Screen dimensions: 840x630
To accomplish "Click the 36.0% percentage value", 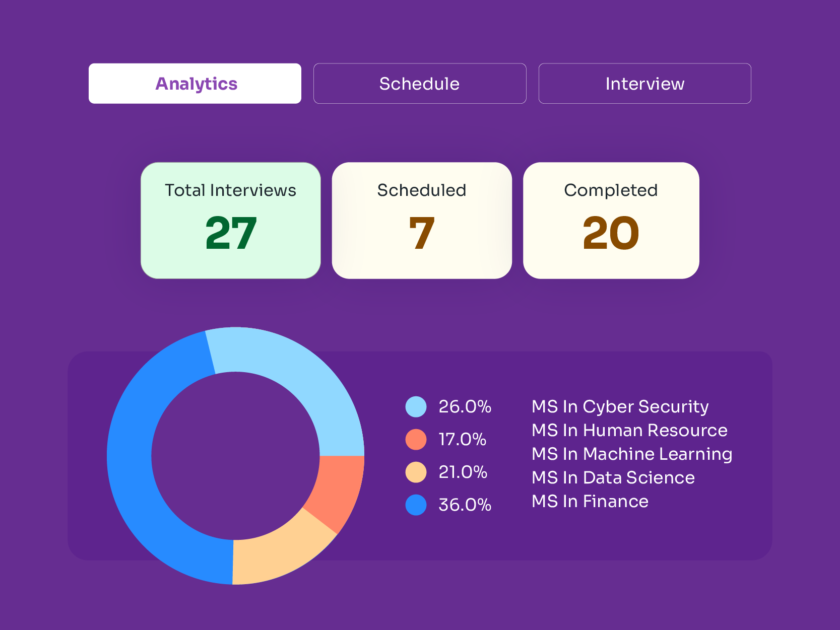I will pyautogui.click(x=465, y=505).
